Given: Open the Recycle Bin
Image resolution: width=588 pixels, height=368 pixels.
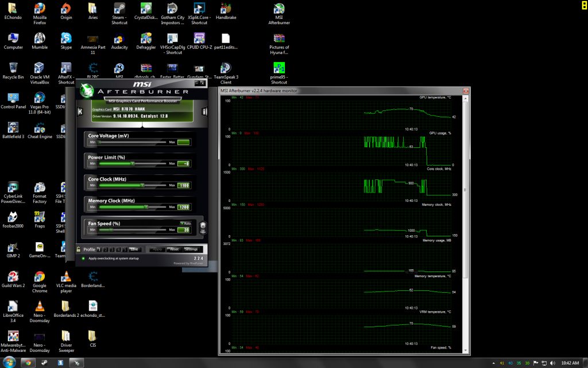Looking at the screenshot, I should 13,71.
